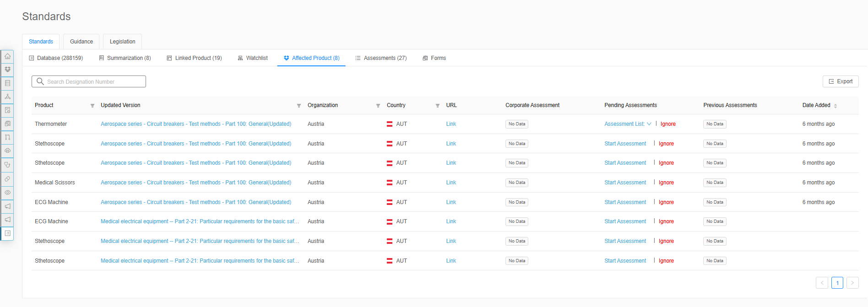Open the Aerospace series standard link for Thermometer
Screen dimensions: 868x307
196,124
